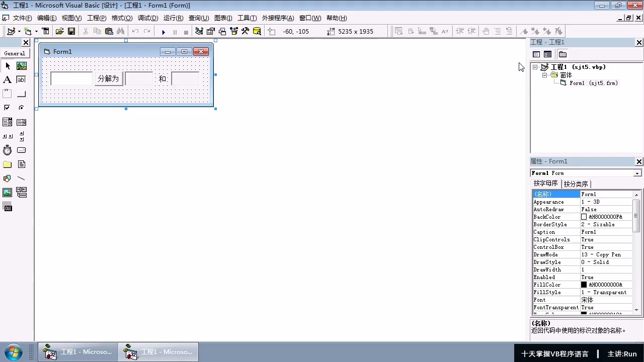Screen dimensions: 644x362
Task: Open the Form1 object dropdown in properties
Action: [637, 173]
